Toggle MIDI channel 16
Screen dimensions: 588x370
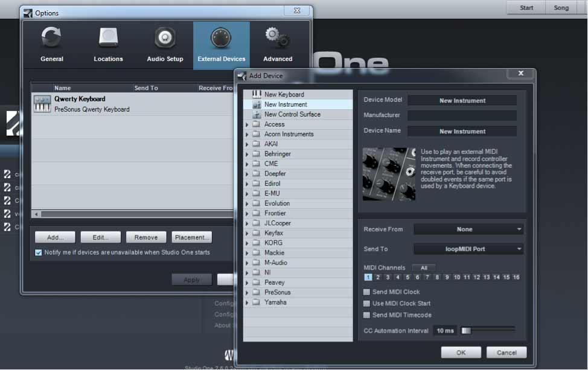(516, 277)
